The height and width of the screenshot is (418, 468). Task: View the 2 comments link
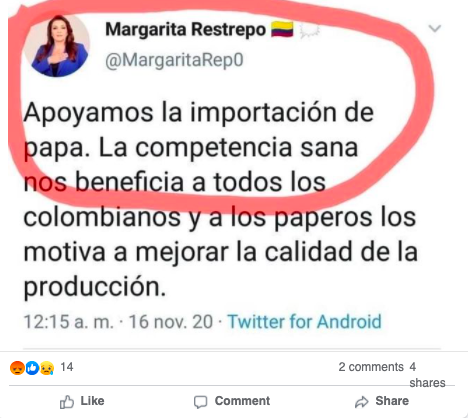371,367
